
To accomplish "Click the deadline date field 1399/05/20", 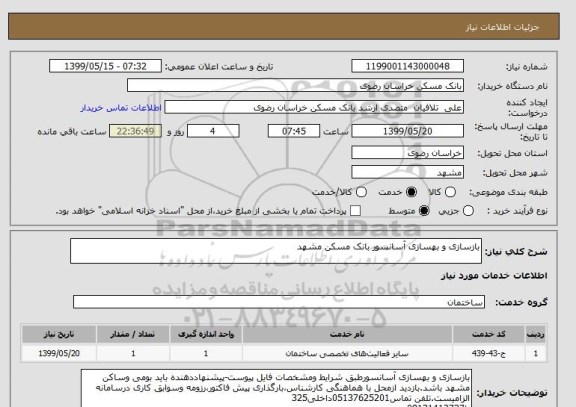I will tap(407, 131).
